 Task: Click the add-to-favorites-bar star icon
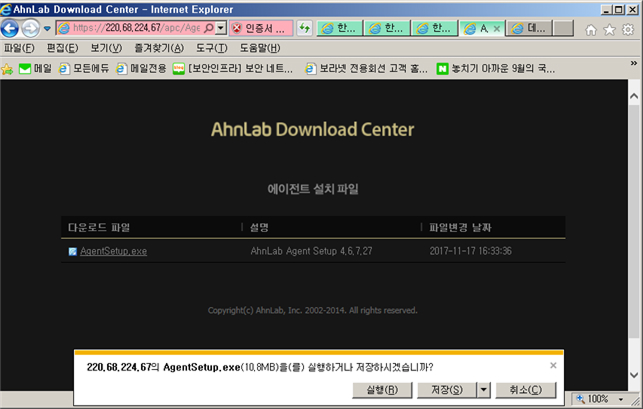tap(7, 69)
